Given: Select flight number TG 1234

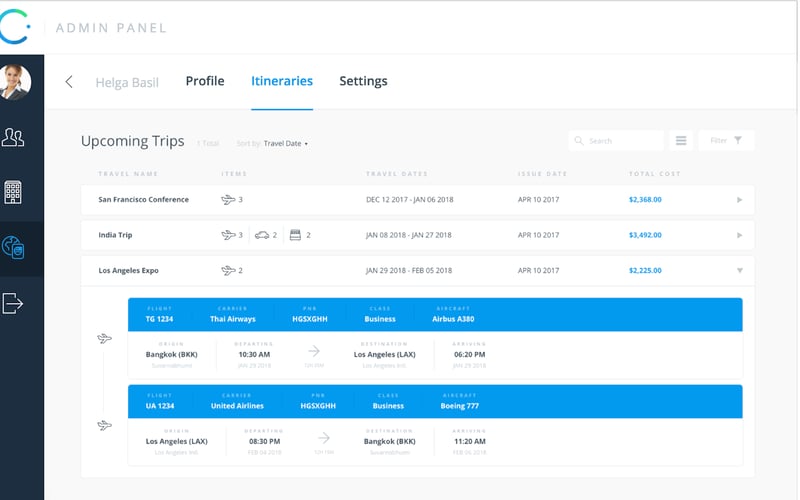Looking at the screenshot, I should [159, 319].
